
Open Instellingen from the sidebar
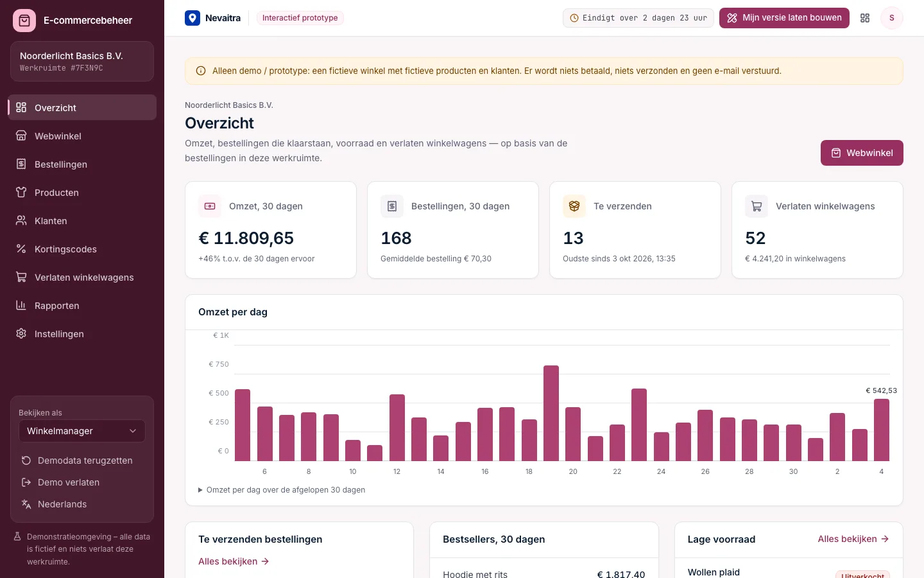[82, 333]
